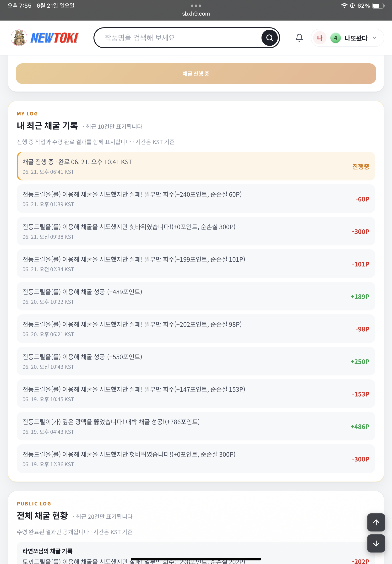Click the mascot avatar beside the logo

click(x=19, y=38)
